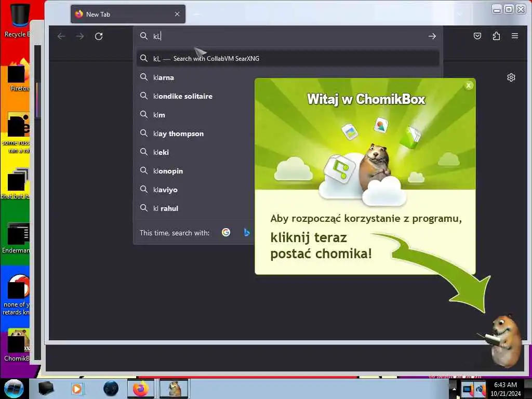532x399 pixels.
Task: Go forward to next page
Action: click(x=79, y=36)
